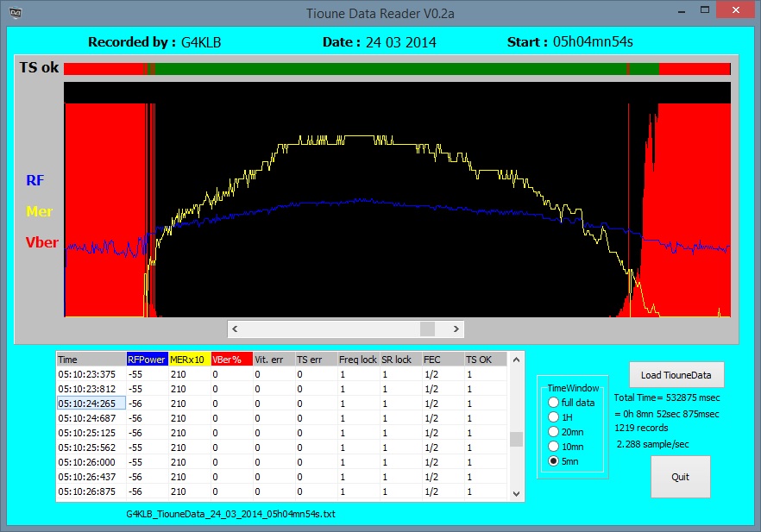Click the red VBer% column header
Image resolution: width=761 pixels, height=532 pixels.
[231, 360]
